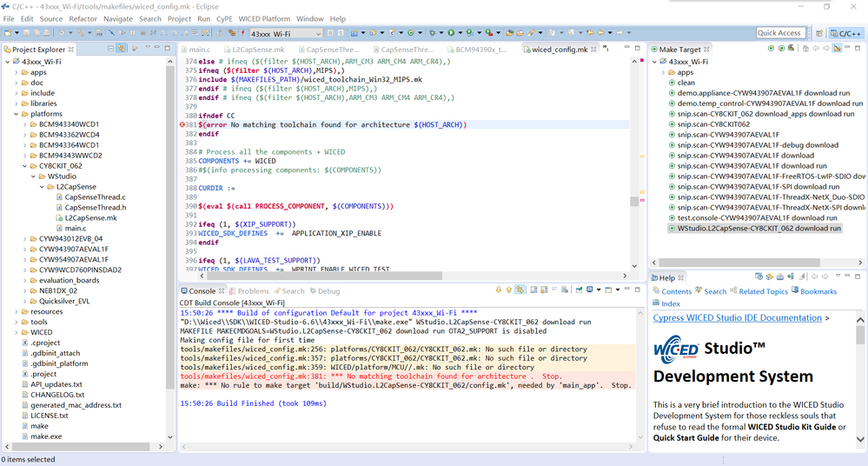Click the Previous error up-arrow in Console

coord(509,290)
